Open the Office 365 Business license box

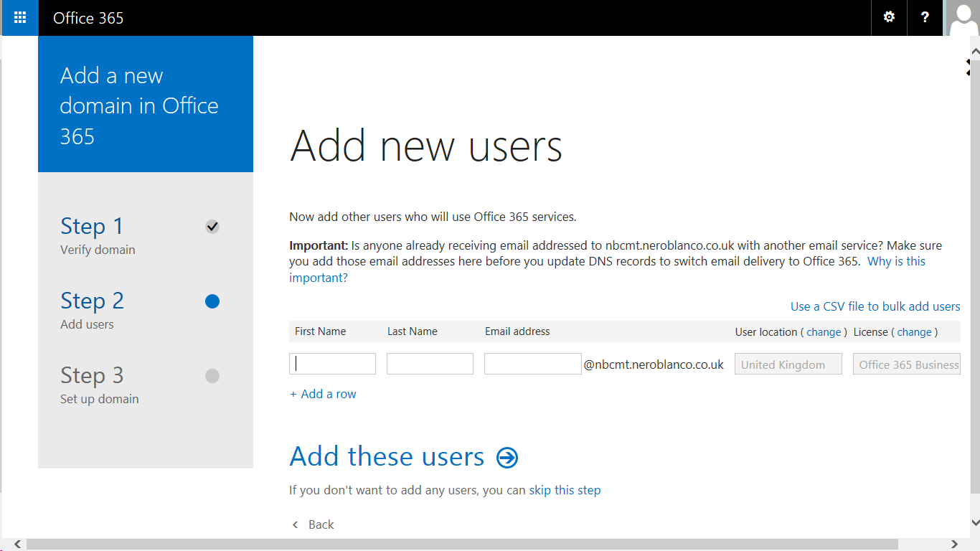[906, 364]
